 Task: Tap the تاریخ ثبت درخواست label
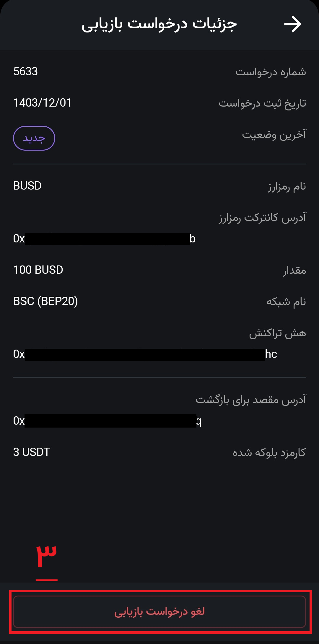(x=262, y=103)
